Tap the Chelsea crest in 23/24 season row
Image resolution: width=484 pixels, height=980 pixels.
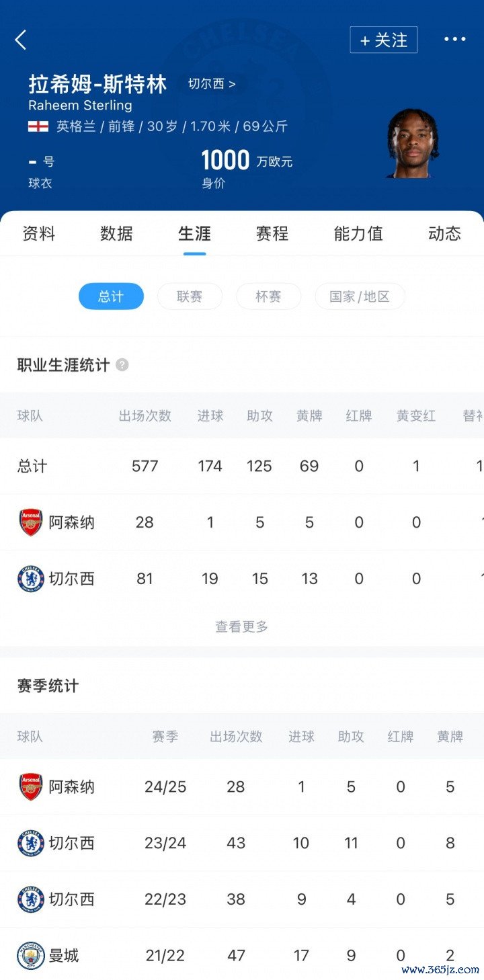31,843
